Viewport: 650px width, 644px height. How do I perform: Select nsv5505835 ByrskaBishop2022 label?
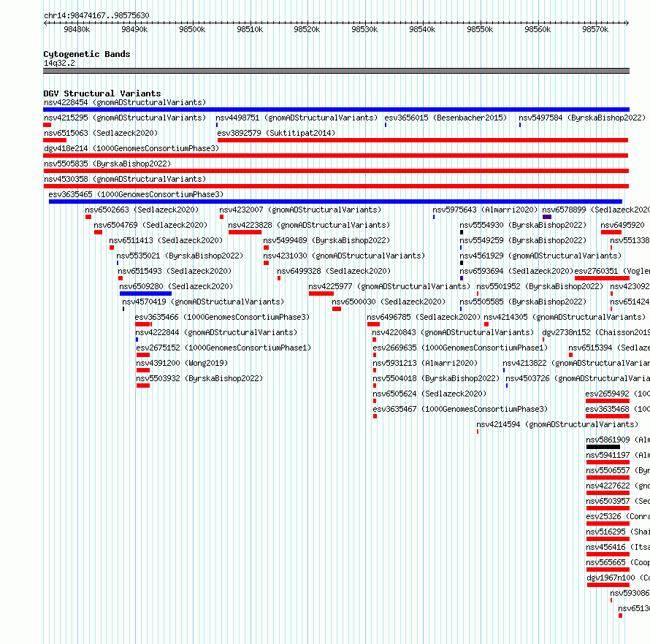[x=107, y=164]
